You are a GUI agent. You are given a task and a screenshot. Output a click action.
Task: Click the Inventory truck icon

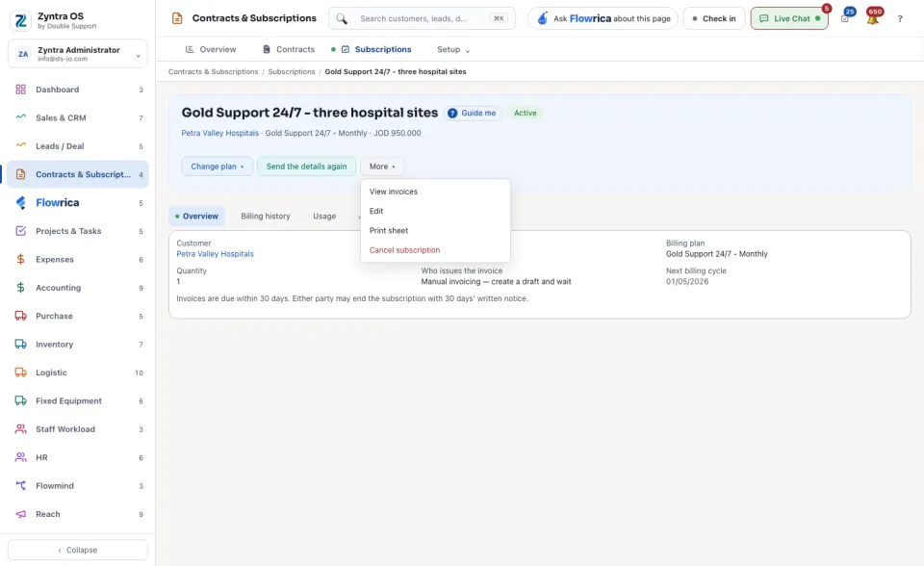20,345
